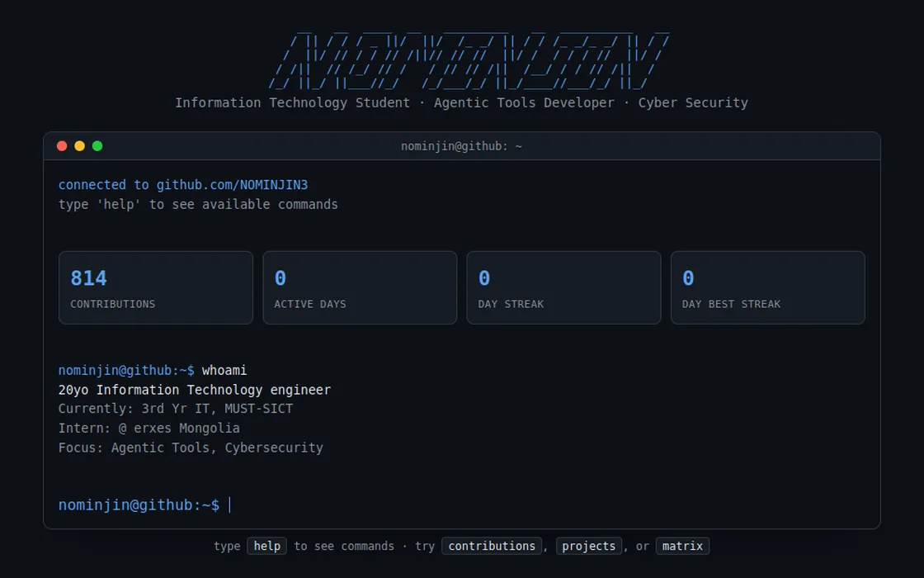Click the 'contributions' command chip
The image size is (924, 578).
pos(492,546)
